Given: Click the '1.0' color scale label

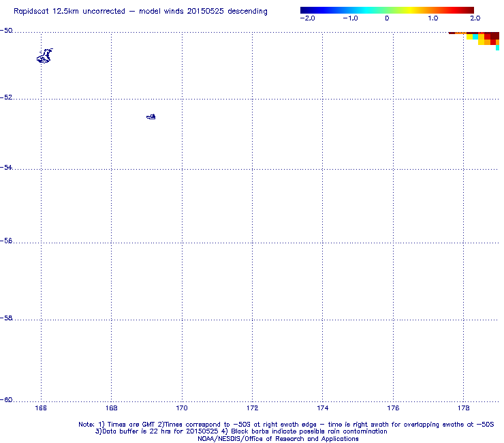Looking at the screenshot, I should [432, 18].
